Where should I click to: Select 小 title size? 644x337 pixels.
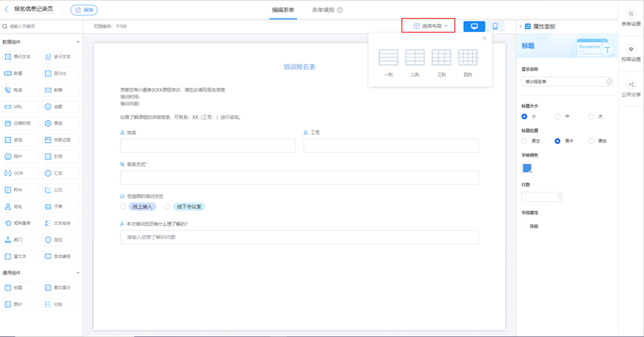pyautogui.click(x=524, y=116)
